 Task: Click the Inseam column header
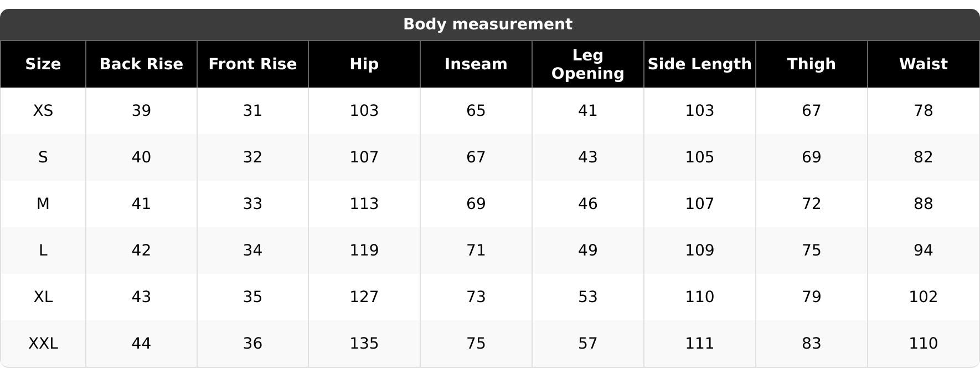pos(476,64)
